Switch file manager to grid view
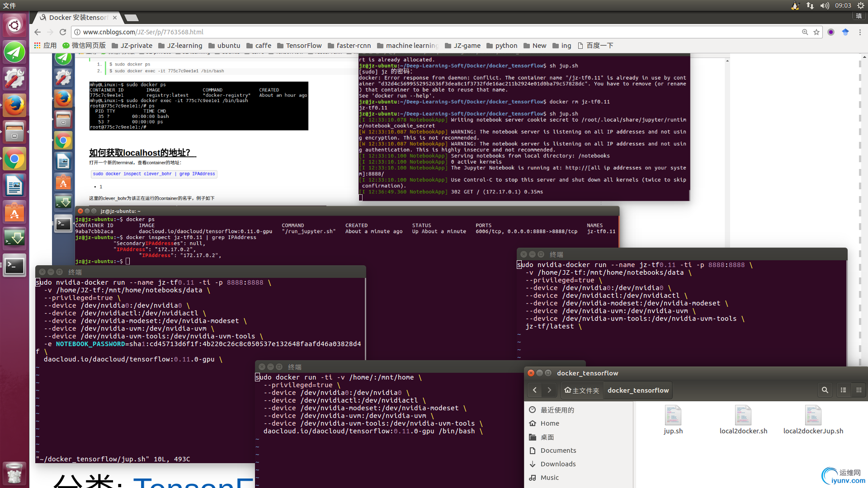This screenshot has width=868, height=488. pyautogui.click(x=859, y=390)
